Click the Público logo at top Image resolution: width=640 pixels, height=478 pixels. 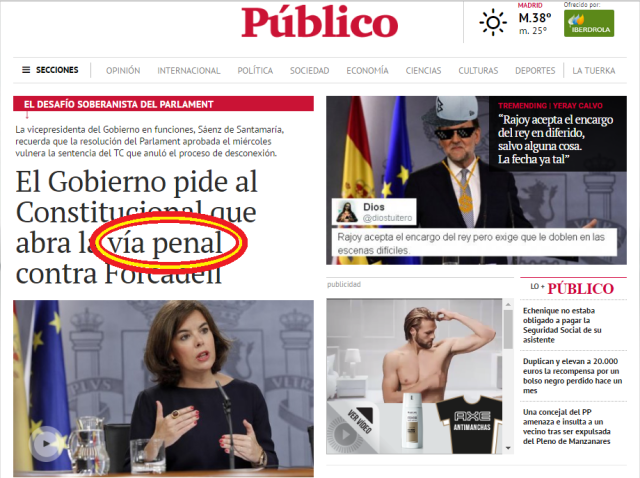[320, 22]
